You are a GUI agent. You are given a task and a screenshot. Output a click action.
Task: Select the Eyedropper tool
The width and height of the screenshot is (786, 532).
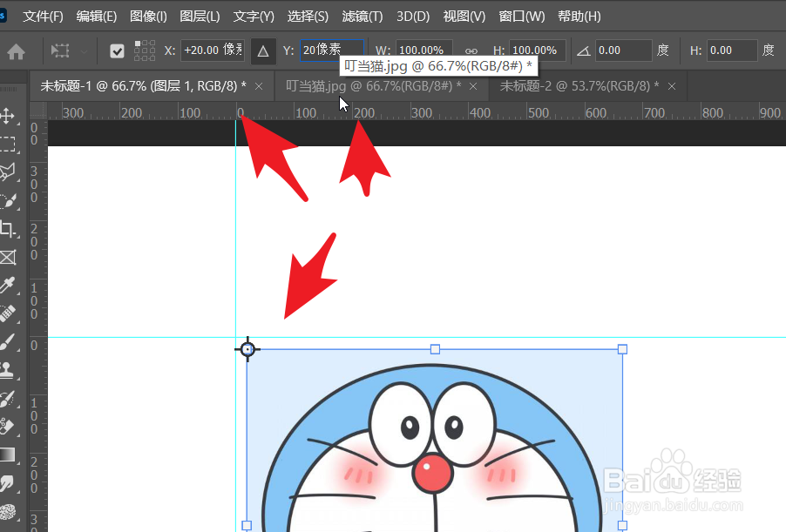(x=7, y=286)
